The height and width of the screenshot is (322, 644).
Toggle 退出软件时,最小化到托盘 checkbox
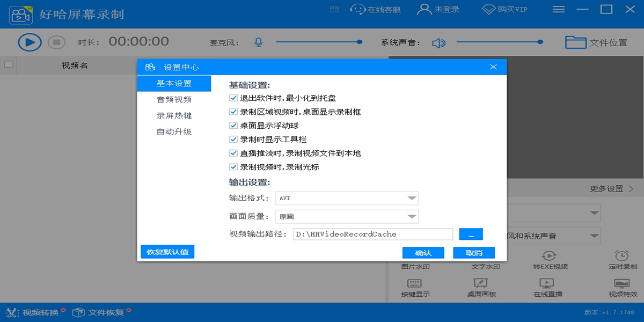click(x=233, y=98)
